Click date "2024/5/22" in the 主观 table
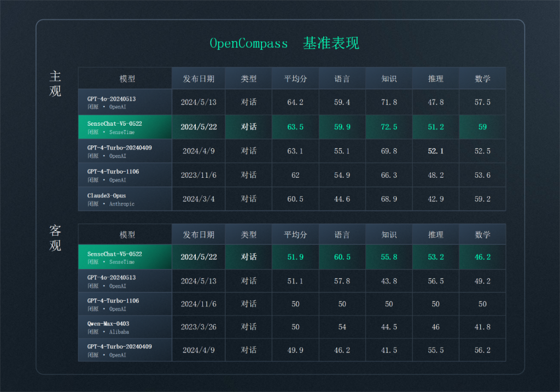Screen dimensions: 560x392 click(199, 127)
